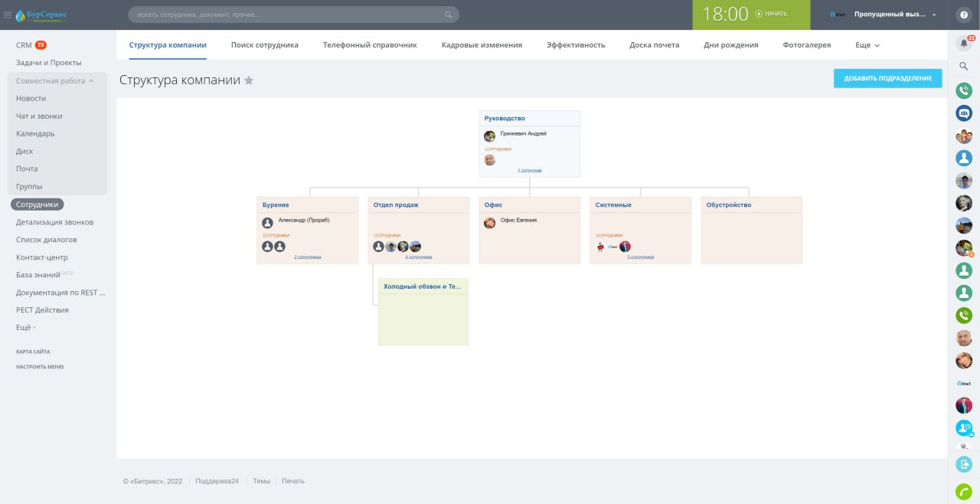
Task: Expand the Еще dropdown in top tabs
Action: pos(867,45)
